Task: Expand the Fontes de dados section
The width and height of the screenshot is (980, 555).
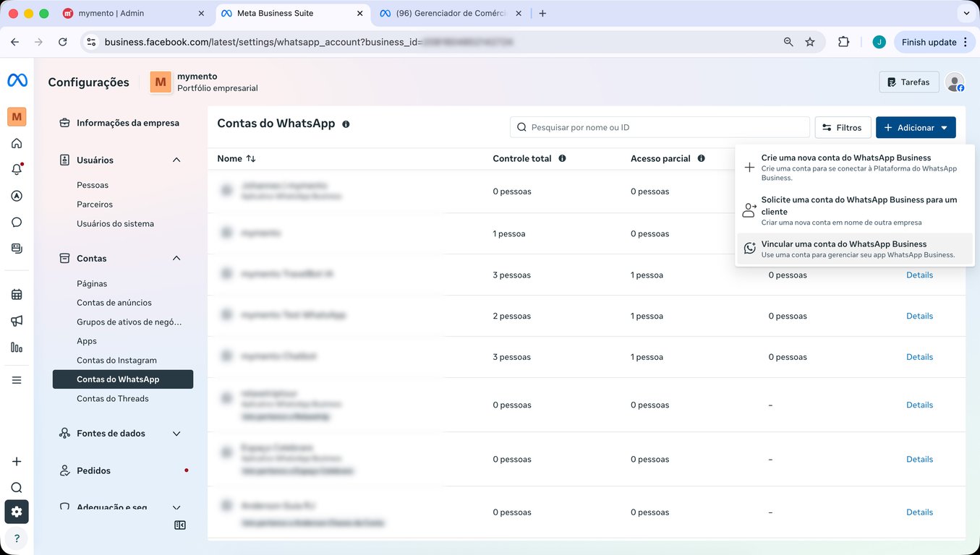Action: [176, 434]
